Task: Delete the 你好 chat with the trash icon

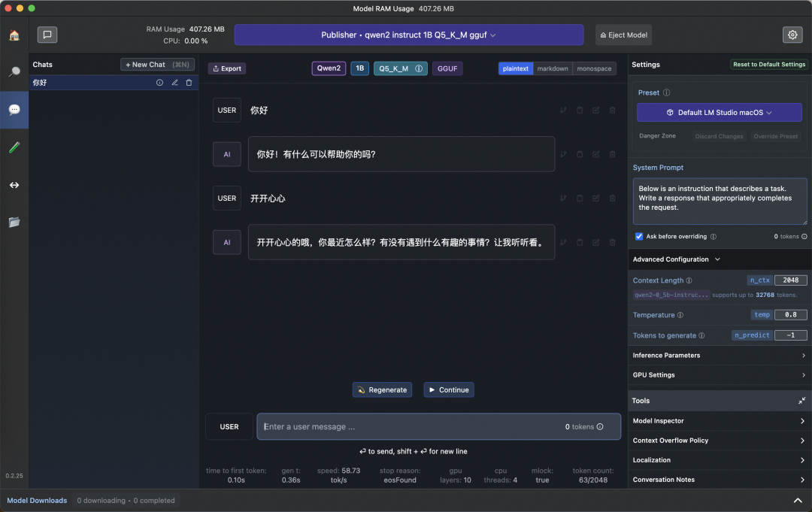Action: pos(189,83)
